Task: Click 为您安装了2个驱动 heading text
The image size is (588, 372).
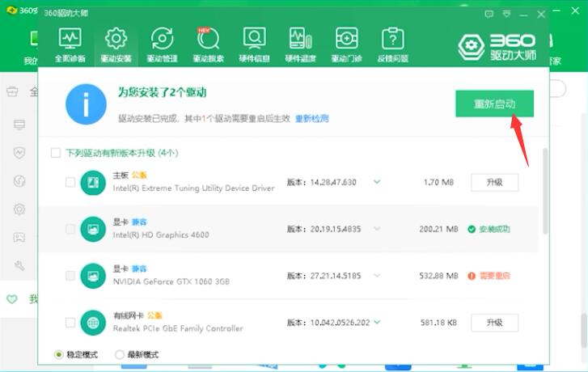Action: [162, 92]
